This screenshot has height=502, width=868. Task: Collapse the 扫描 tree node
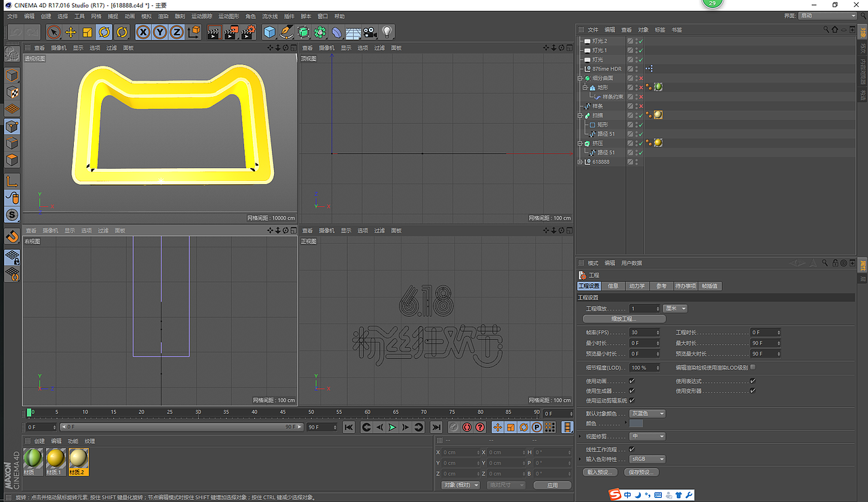(x=580, y=115)
